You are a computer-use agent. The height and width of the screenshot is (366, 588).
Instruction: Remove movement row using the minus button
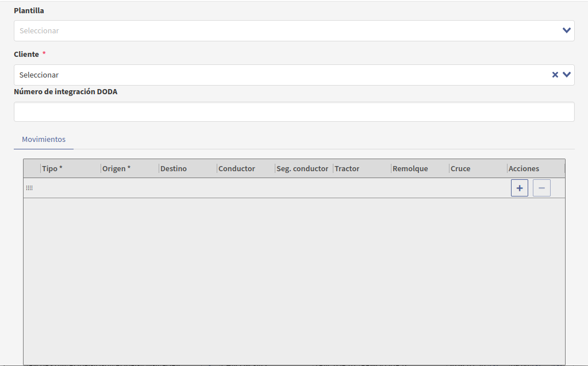541,188
